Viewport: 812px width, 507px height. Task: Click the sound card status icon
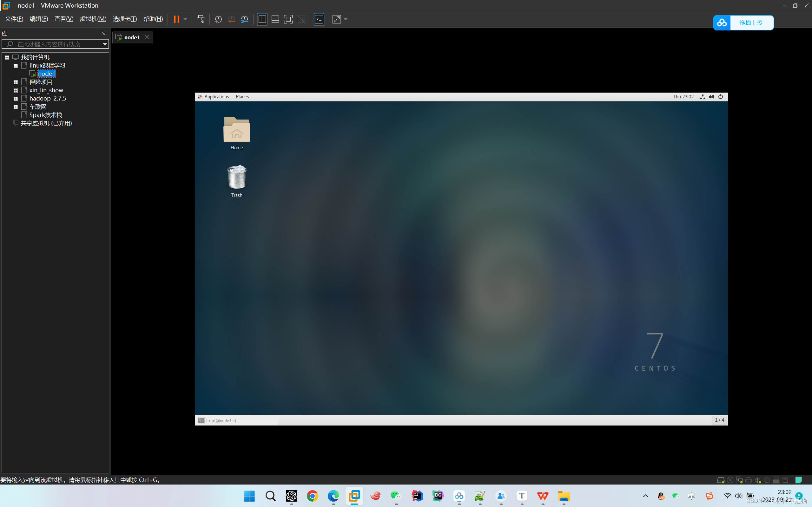tap(758, 480)
